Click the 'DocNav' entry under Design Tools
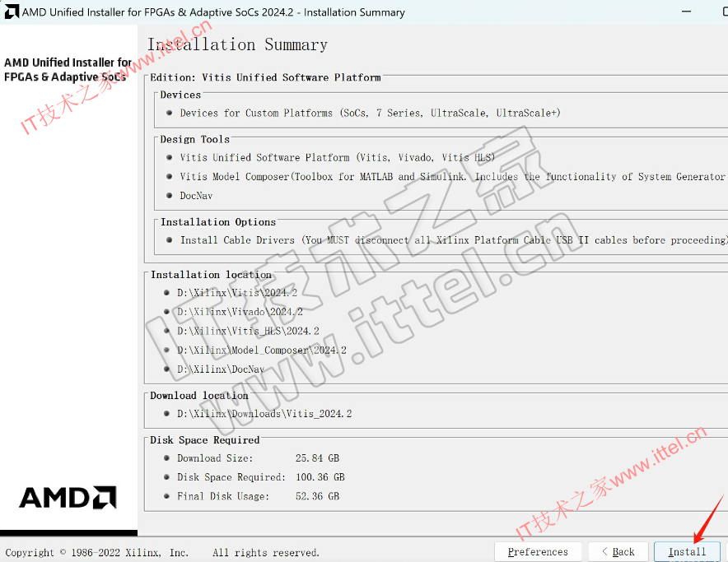This screenshot has height=562, width=728. click(x=196, y=196)
